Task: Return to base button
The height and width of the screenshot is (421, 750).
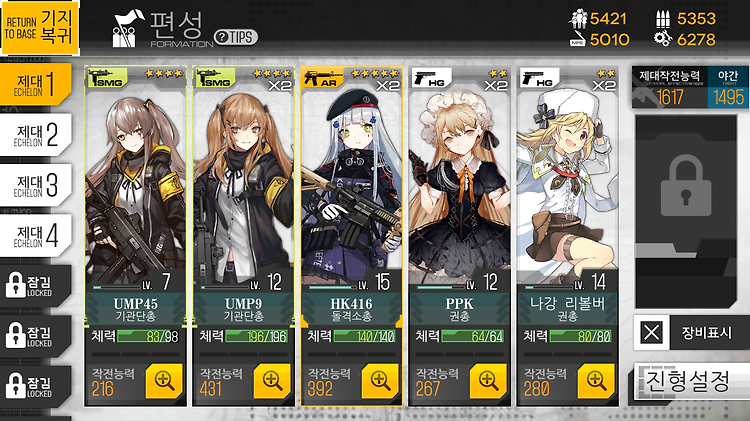Action: [40, 28]
